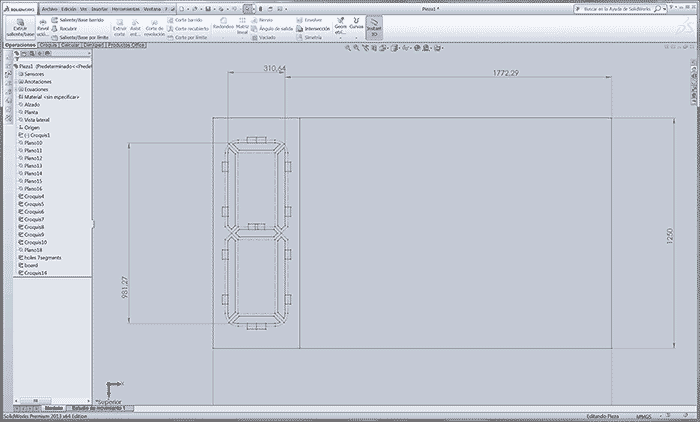Open the Ver menu
700x422 pixels.
[x=83, y=9]
